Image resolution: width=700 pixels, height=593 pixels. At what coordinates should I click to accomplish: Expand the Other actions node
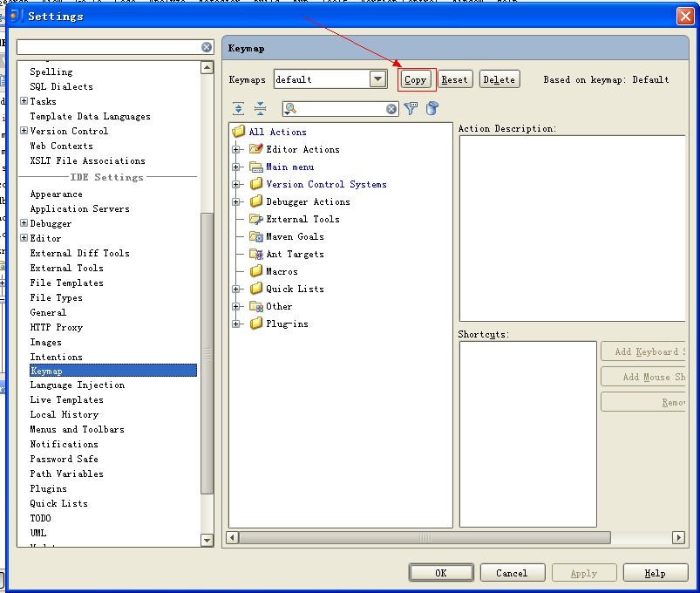coord(235,306)
